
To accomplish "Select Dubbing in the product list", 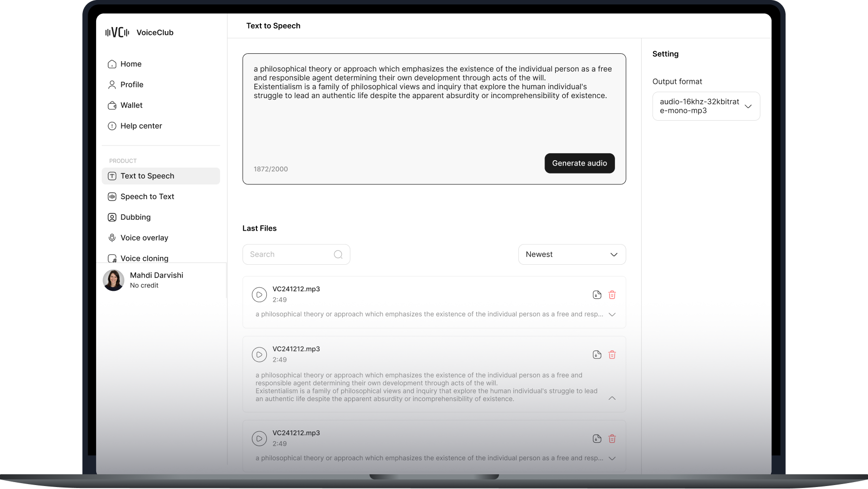I will pos(135,217).
